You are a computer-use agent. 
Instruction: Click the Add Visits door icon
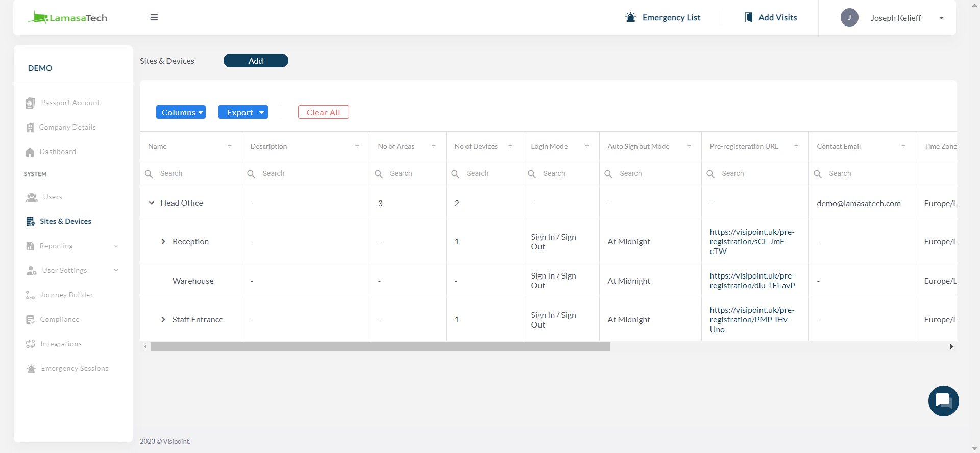tap(748, 17)
